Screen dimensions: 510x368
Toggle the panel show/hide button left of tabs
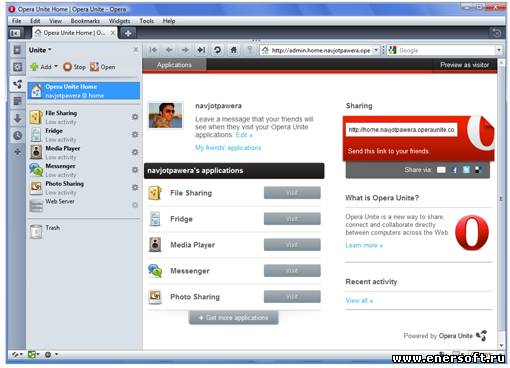(x=15, y=33)
